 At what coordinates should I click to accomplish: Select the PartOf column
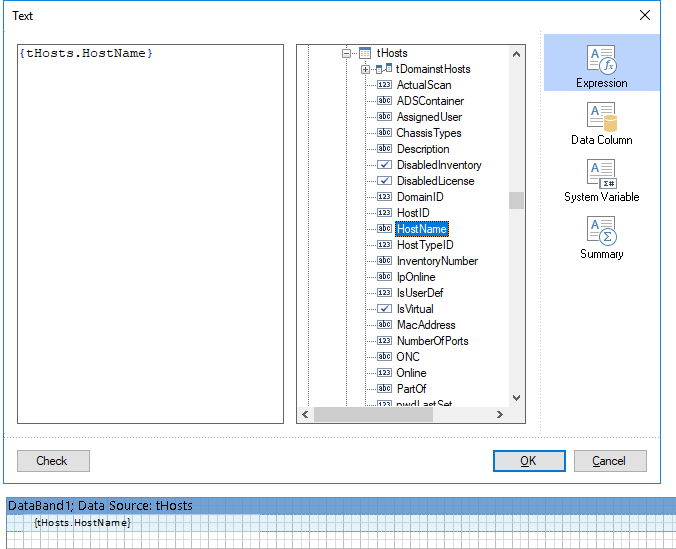pyautogui.click(x=411, y=389)
